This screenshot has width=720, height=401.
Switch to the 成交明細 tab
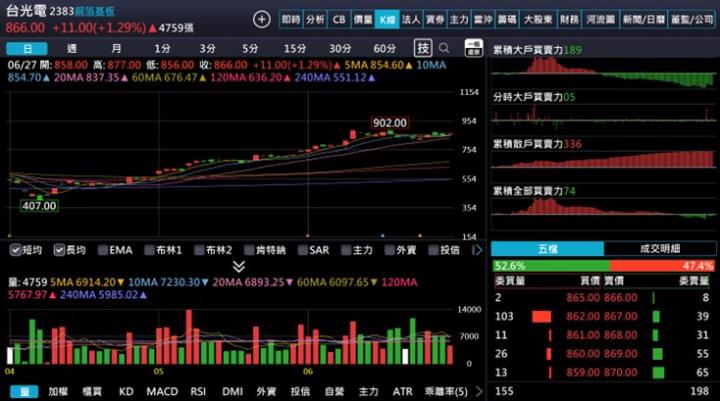click(660, 249)
